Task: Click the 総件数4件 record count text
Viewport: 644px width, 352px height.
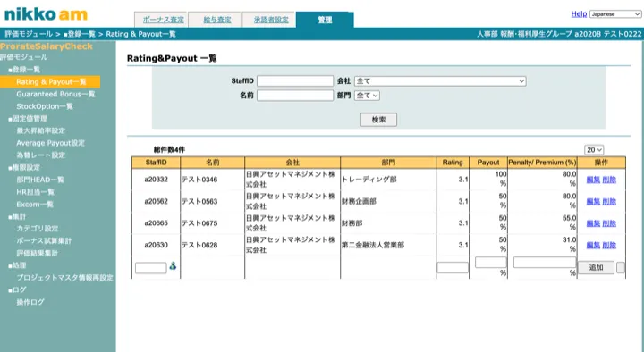Action: [x=169, y=150]
